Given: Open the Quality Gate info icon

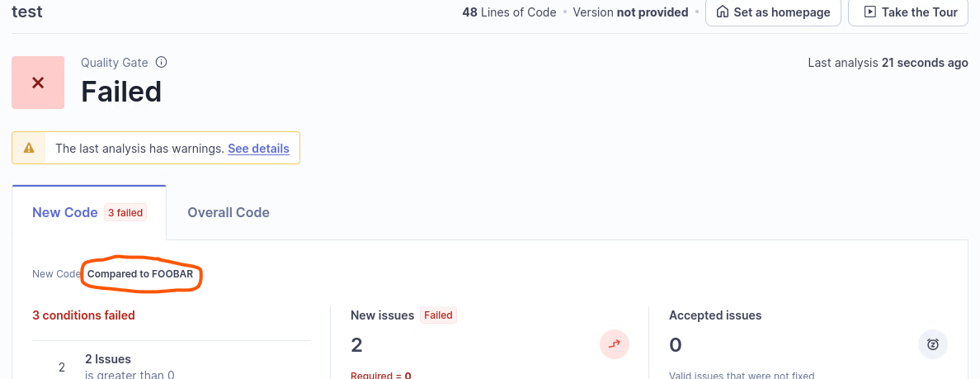Looking at the screenshot, I should pyautogui.click(x=162, y=62).
